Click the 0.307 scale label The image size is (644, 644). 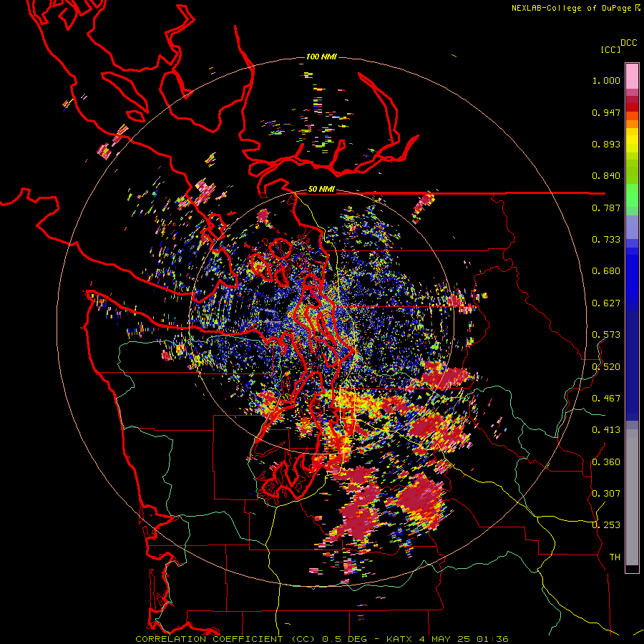point(606,494)
